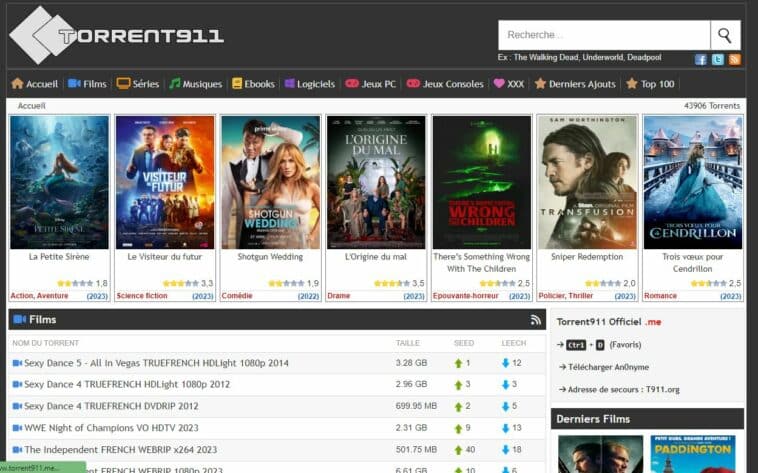758x473 pixels.
Task: Open The Independent FRENCH WEBRIP x264 torrent
Action: (120, 450)
